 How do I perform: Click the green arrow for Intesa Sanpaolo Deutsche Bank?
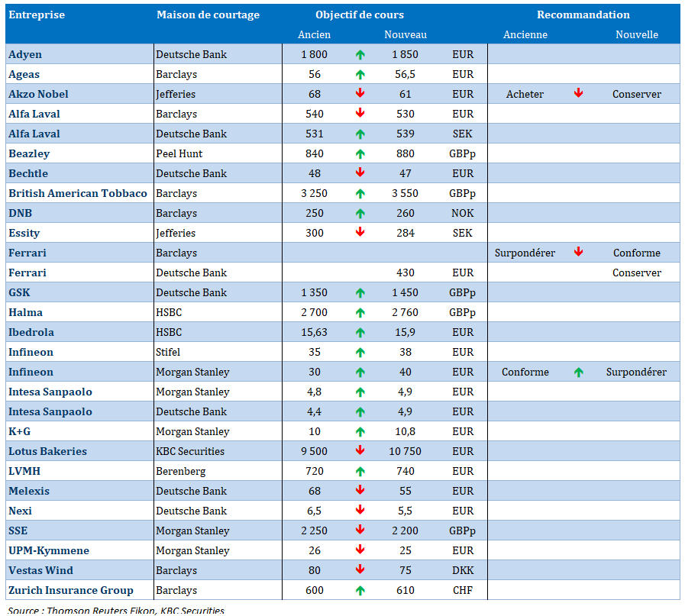pyautogui.click(x=360, y=412)
